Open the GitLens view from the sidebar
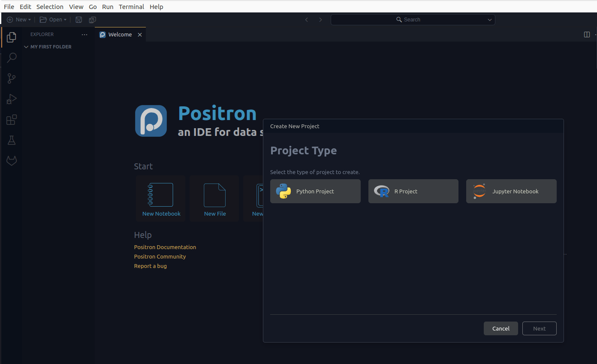Screen dimensions: 597x364 [11, 160]
